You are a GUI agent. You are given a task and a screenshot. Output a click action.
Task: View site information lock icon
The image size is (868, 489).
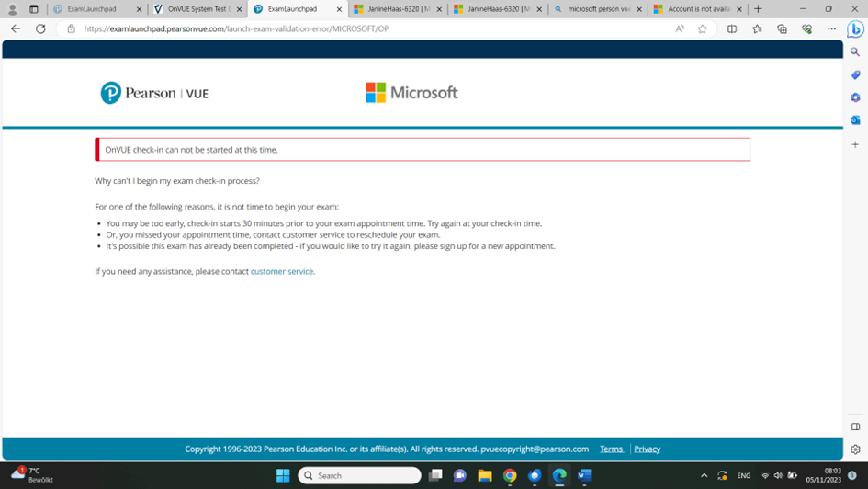click(71, 28)
